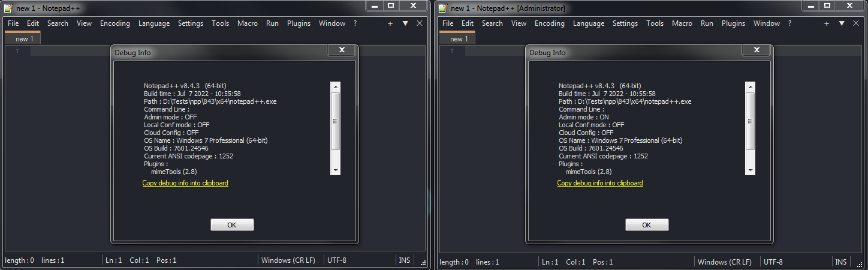
Task: Open Edit menu in Administrator window
Action: 468,23
